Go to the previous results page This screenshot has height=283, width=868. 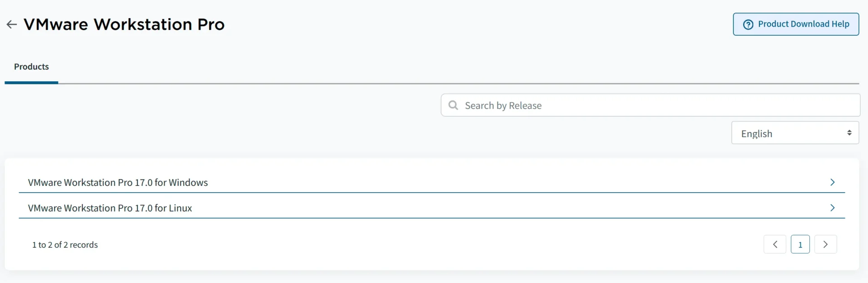coord(775,244)
